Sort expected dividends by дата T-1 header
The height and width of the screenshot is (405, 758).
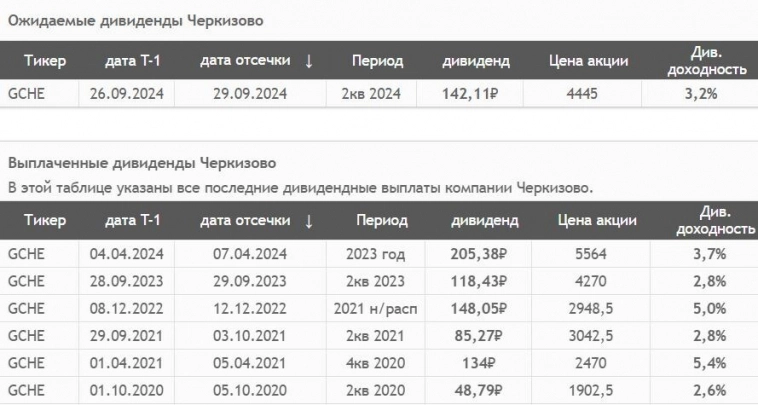click(x=133, y=61)
